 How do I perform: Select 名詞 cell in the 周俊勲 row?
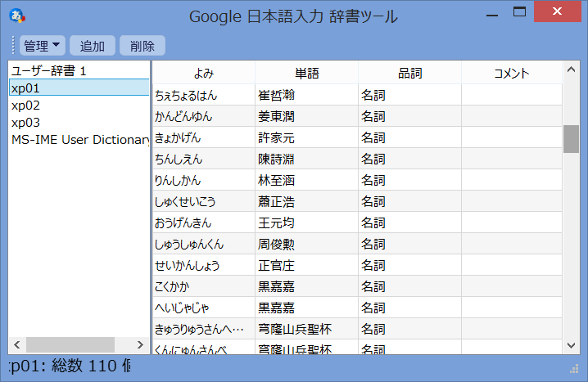409,245
